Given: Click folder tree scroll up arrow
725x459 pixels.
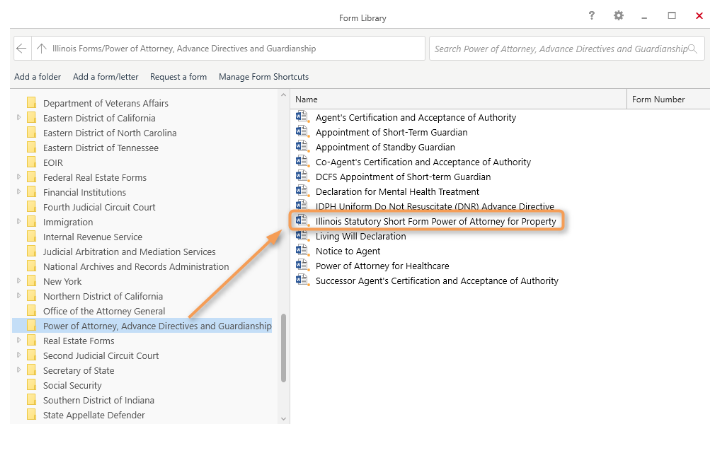Looking at the screenshot, I should (x=283, y=95).
